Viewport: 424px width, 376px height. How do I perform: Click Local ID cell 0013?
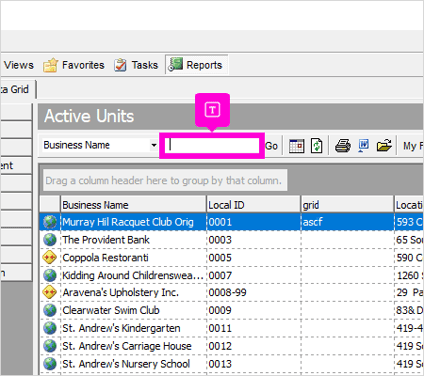pyautogui.click(x=254, y=364)
